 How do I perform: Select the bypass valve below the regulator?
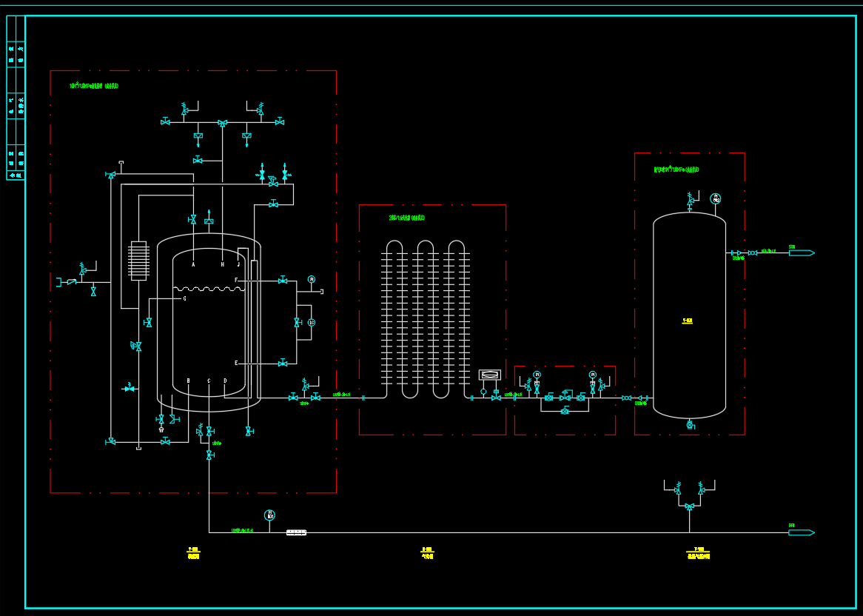coord(565,411)
